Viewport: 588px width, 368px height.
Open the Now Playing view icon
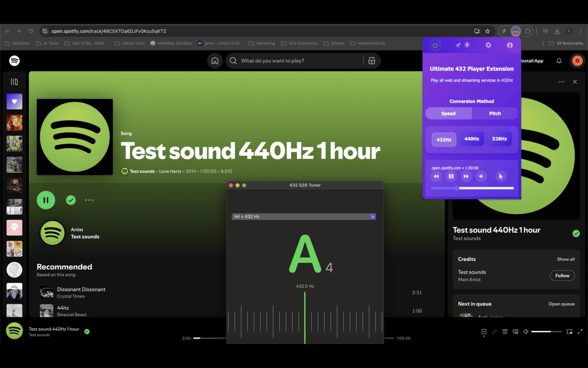pyautogui.click(x=484, y=331)
